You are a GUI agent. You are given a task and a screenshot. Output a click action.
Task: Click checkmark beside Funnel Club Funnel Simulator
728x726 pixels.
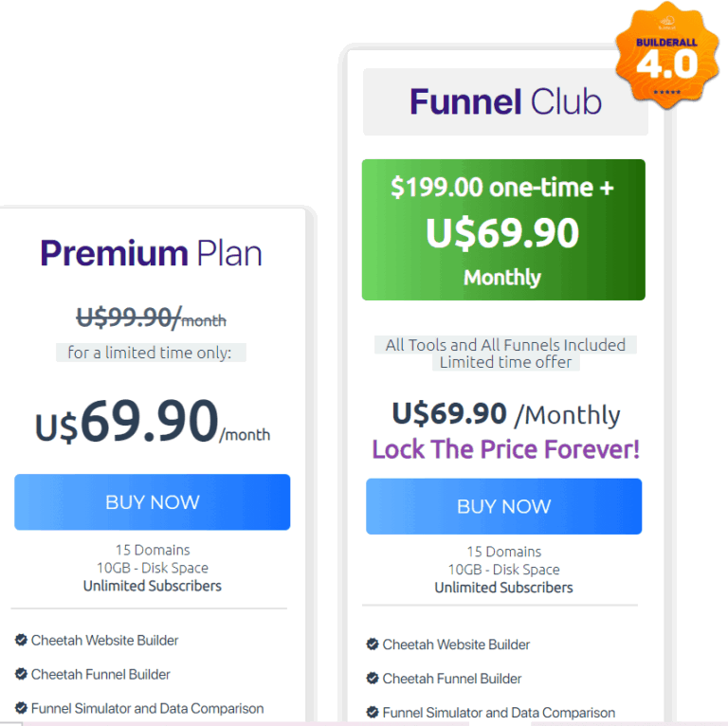[x=373, y=712]
